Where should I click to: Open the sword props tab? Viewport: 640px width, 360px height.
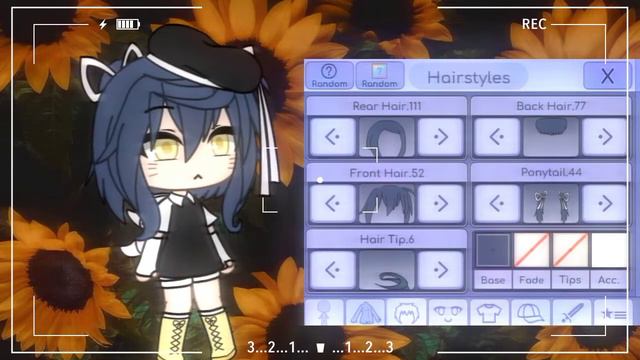(x=572, y=312)
